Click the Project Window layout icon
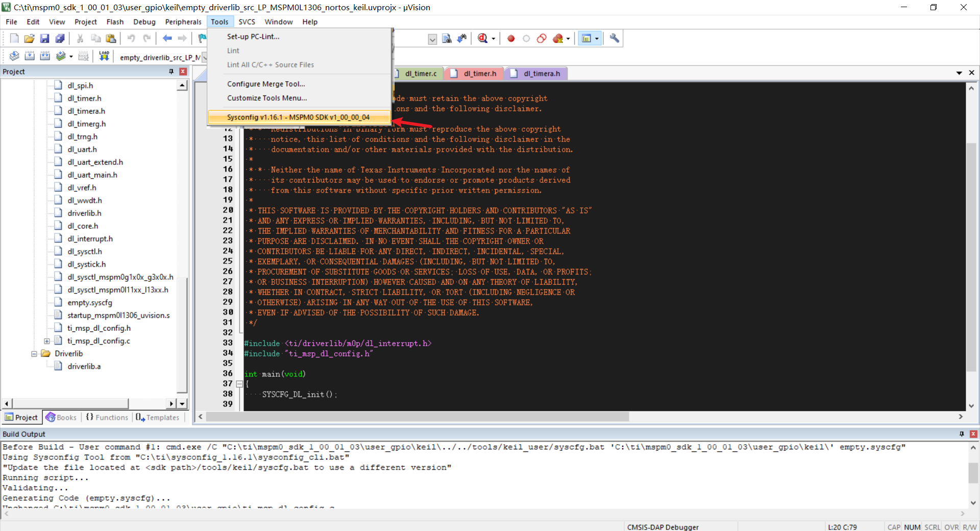Image resolution: width=980 pixels, height=531 pixels. tap(586, 38)
